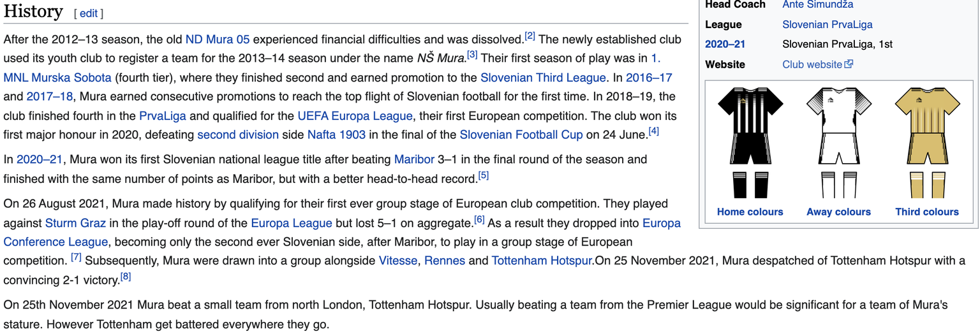Open the Club website link
The image size is (980, 336).
click(x=812, y=64)
